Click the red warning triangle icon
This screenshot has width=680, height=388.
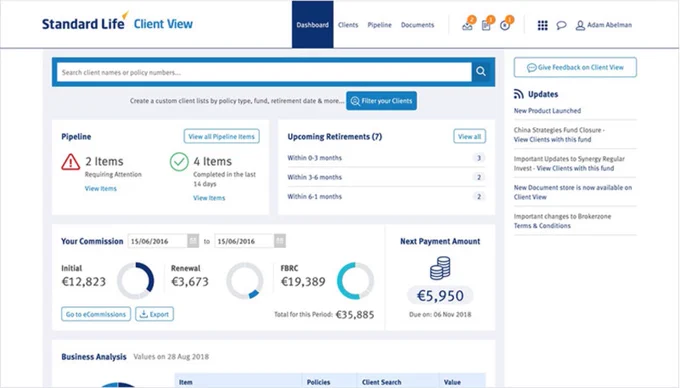point(70,162)
